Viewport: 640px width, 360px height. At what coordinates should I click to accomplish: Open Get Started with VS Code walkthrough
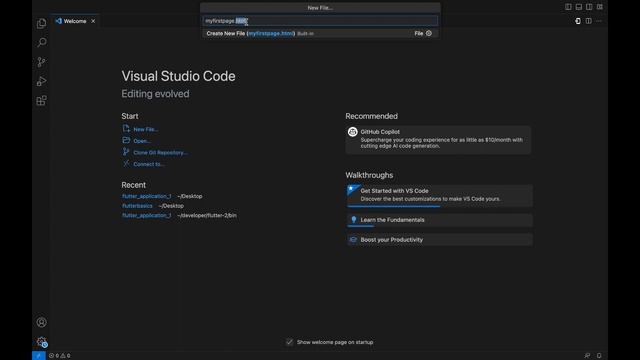439,195
